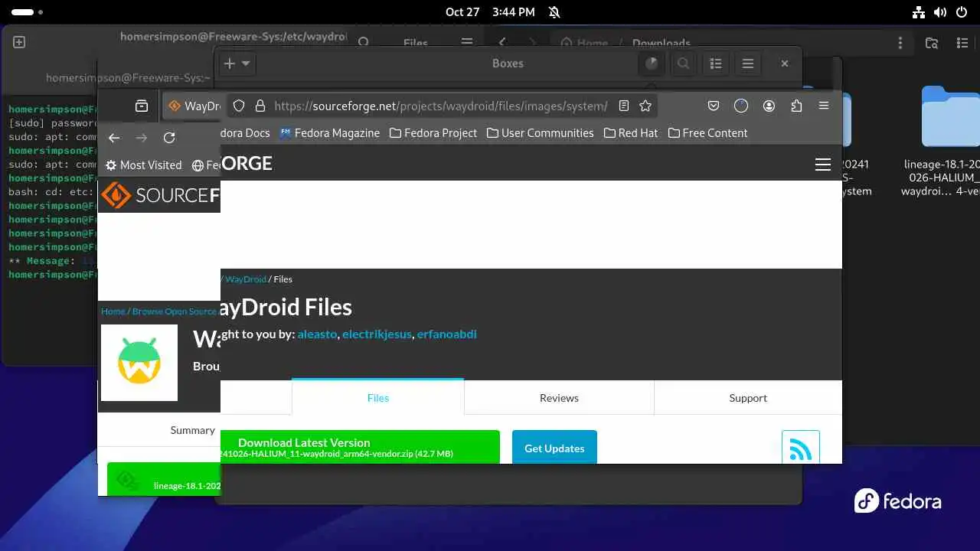Viewport: 980px width, 551px height.
Task: Open the Files window hamburger menu
Action: (x=466, y=43)
